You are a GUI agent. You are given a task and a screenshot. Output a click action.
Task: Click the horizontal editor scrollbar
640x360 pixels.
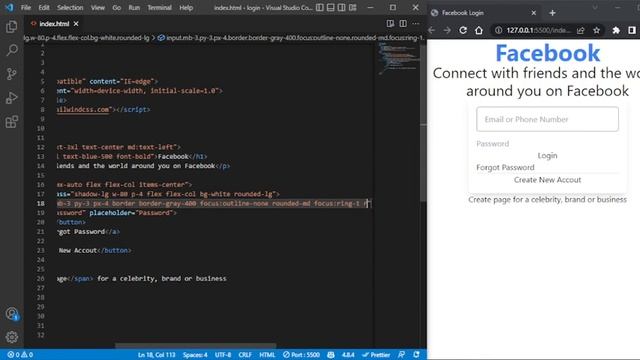coord(195,346)
